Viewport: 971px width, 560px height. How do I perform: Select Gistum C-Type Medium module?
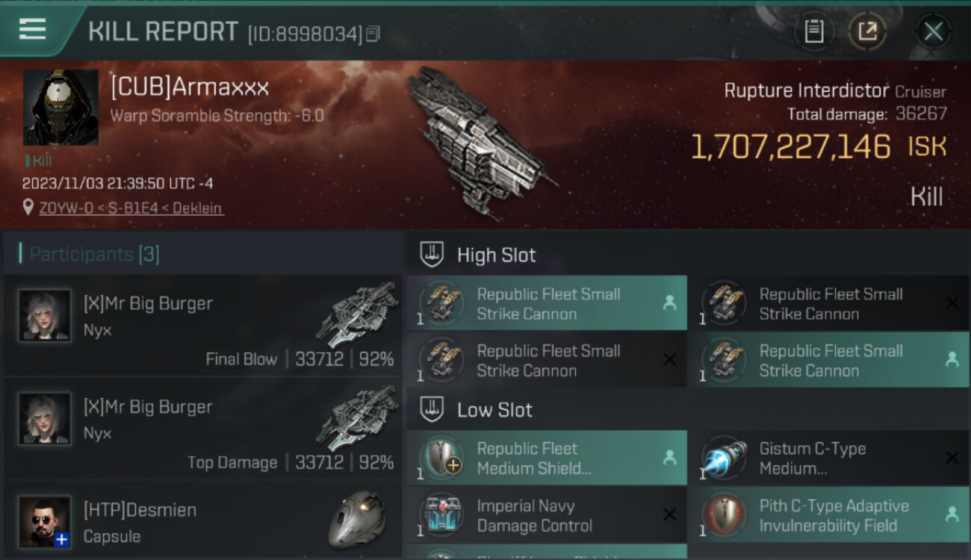coord(828,458)
